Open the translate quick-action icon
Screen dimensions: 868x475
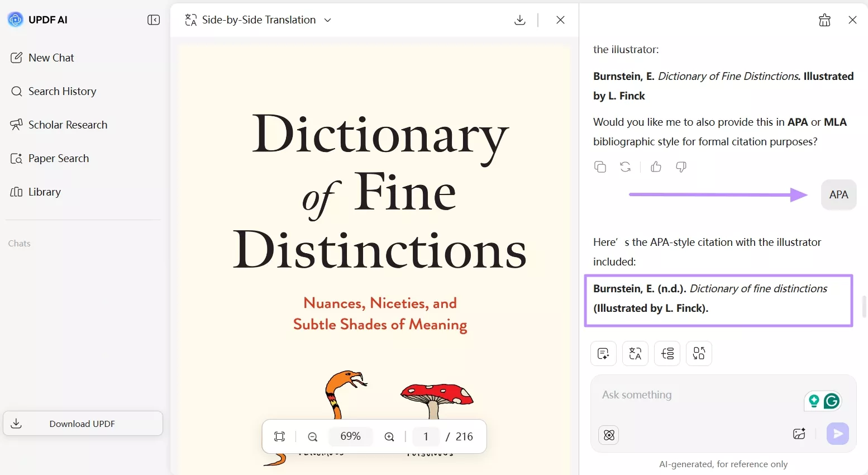(x=635, y=353)
